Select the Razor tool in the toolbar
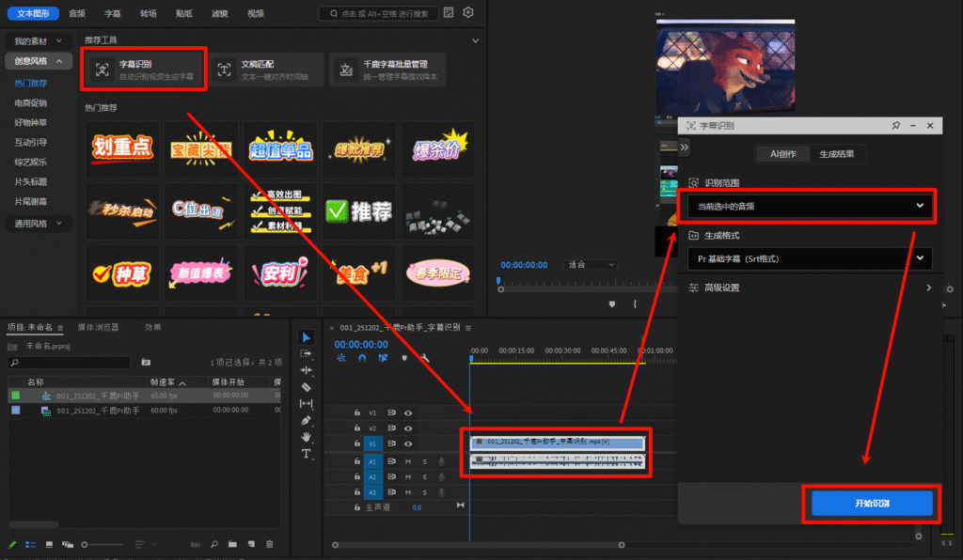 point(307,386)
